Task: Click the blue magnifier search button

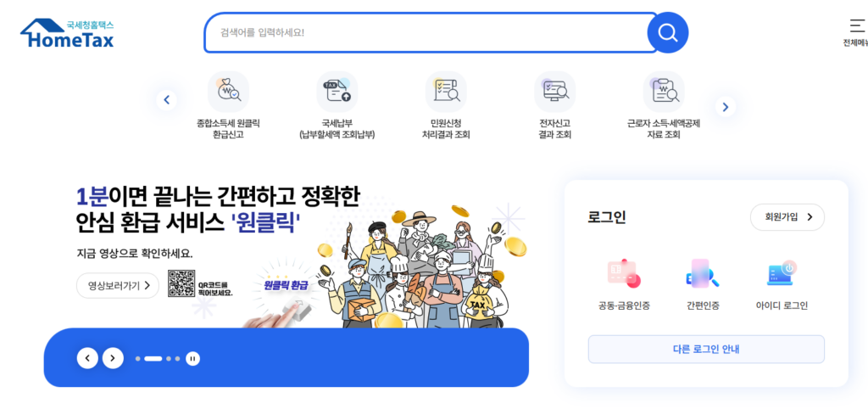Action: (668, 33)
